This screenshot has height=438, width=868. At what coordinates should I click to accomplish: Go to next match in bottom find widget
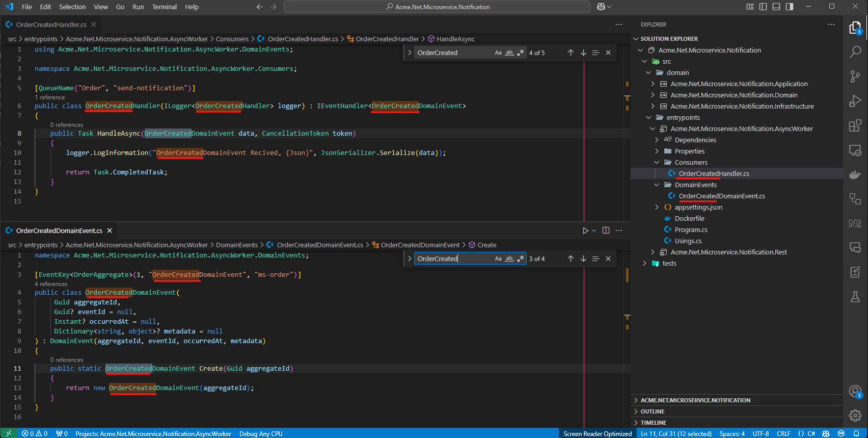[x=583, y=259]
